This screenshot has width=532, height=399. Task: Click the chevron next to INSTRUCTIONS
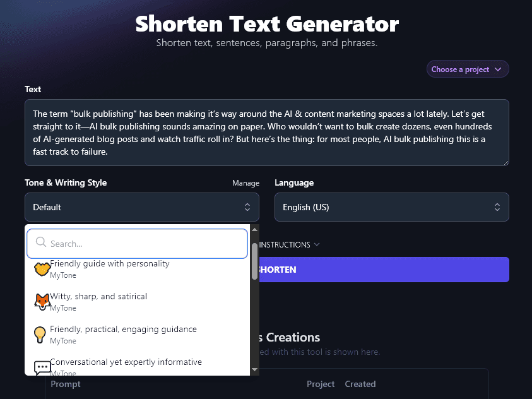coord(316,244)
